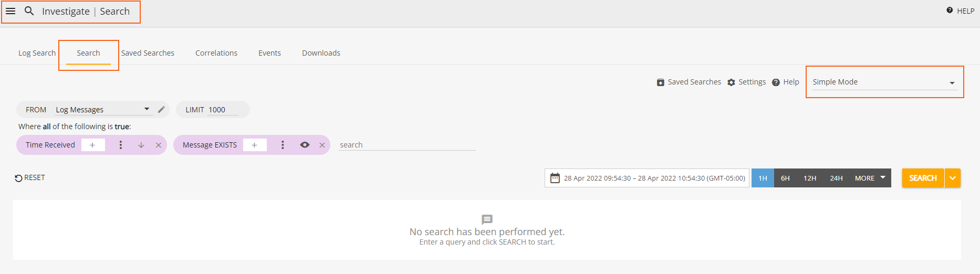Expand the Log Messages source dropdown
980x274 pixels.
pyautogui.click(x=103, y=109)
